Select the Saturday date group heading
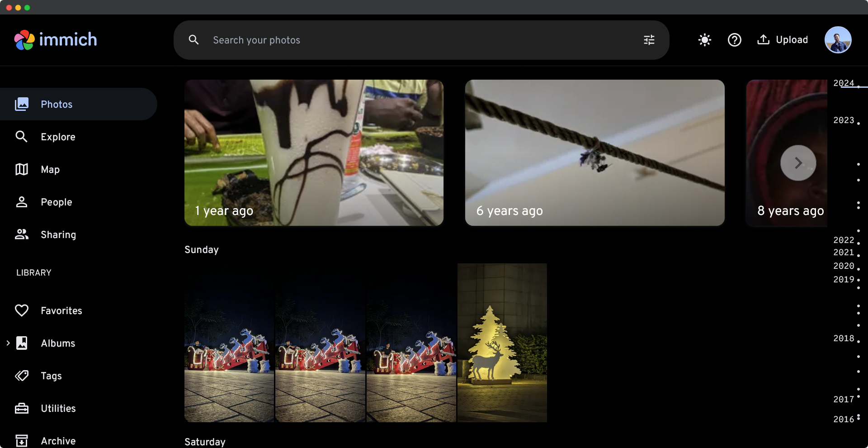The height and width of the screenshot is (448, 868). click(205, 442)
